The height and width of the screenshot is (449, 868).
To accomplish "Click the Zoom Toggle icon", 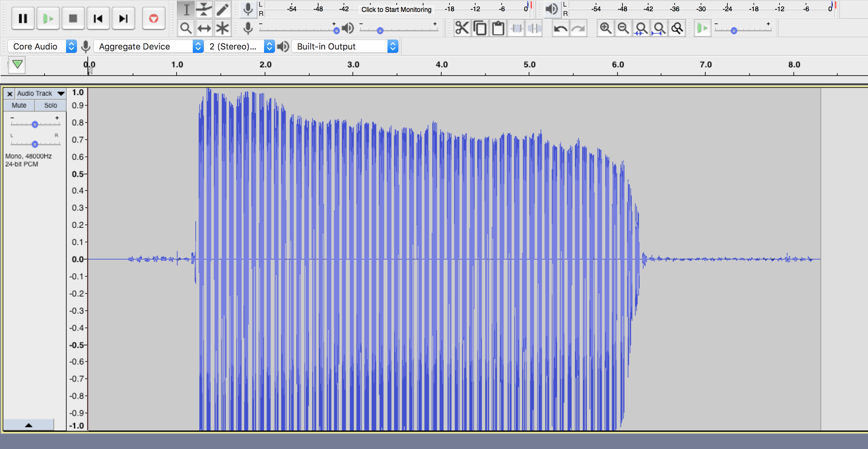I will point(677,28).
